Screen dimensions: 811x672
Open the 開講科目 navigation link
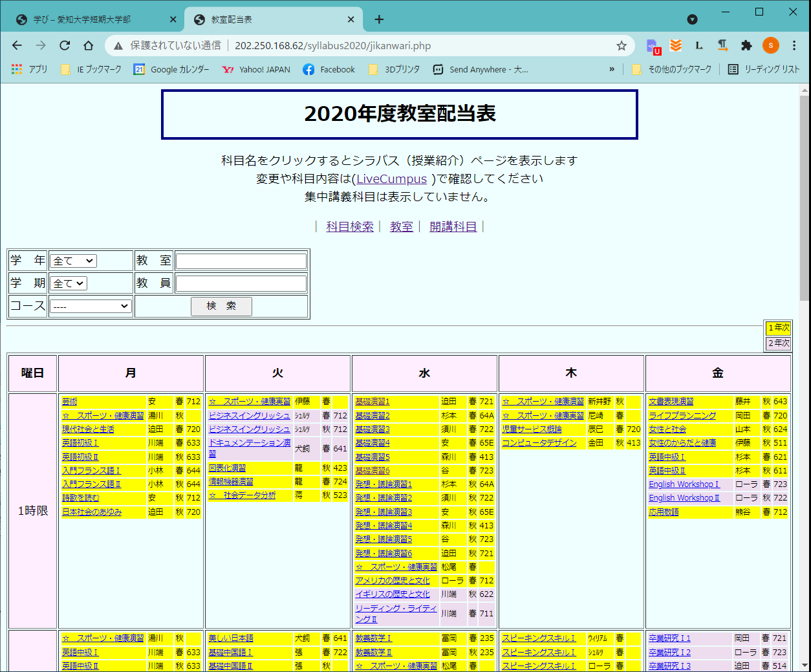(x=453, y=226)
